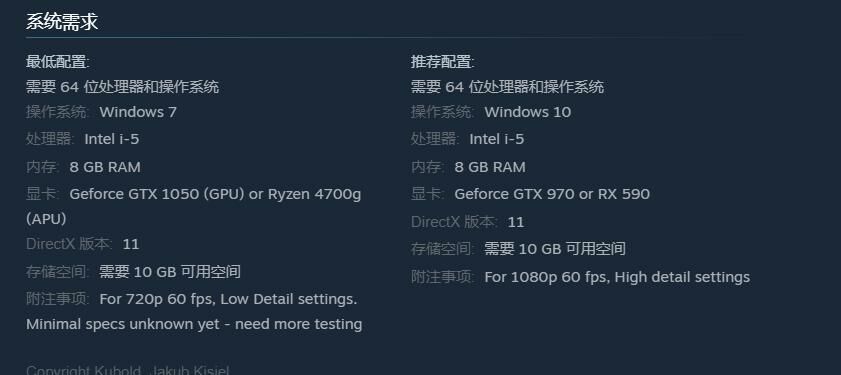Click the recommended 8 GB RAM text
Image resolution: width=841 pixels, height=375 pixels.
(x=490, y=167)
